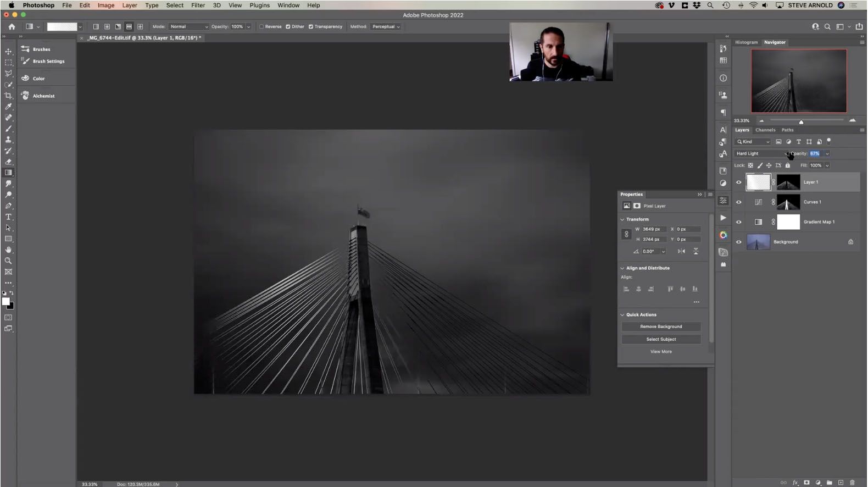Switch to the Channels tab
This screenshot has width=868, height=487.
(x=765, y=130)
